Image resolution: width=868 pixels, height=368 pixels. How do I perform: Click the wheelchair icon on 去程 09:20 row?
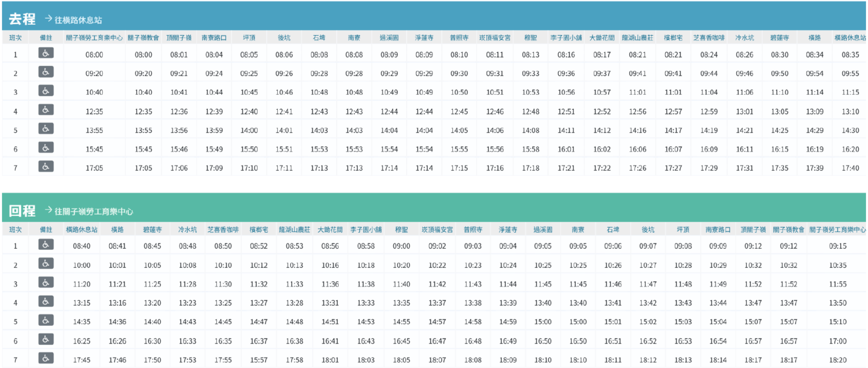pos(46,72)
